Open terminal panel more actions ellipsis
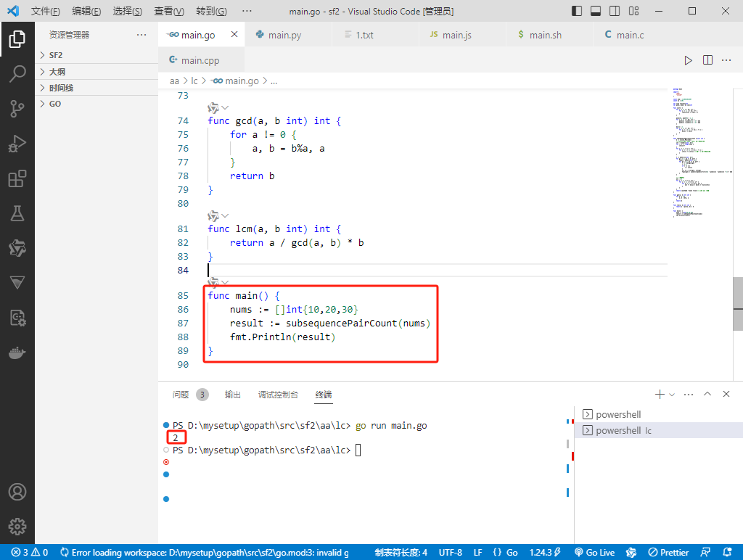 click(689, 394)
